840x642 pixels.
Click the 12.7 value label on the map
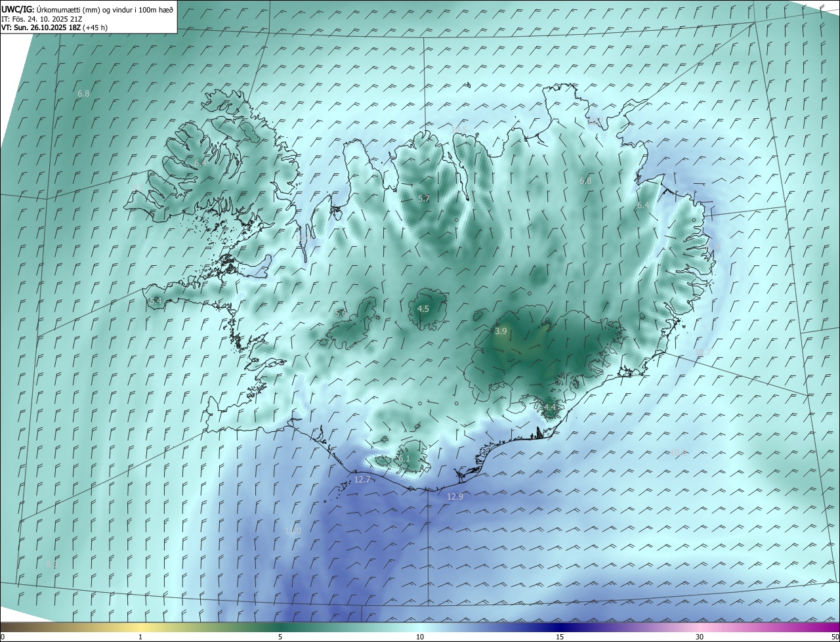tap(362, 480)
